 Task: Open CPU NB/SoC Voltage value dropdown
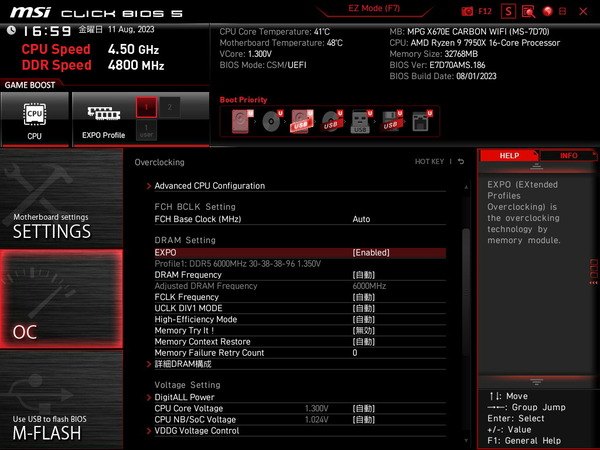364,419
